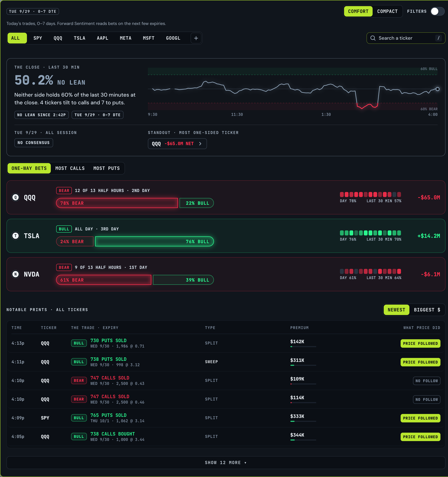Screen dimensions: 448x477
Task: Add a ticker with the plus icon
Action: 196,38
